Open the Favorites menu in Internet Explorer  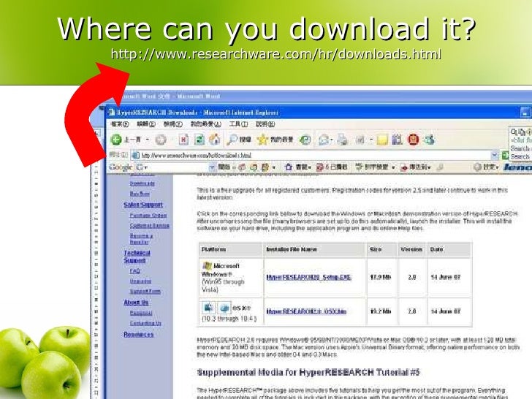tap(205, 124)
